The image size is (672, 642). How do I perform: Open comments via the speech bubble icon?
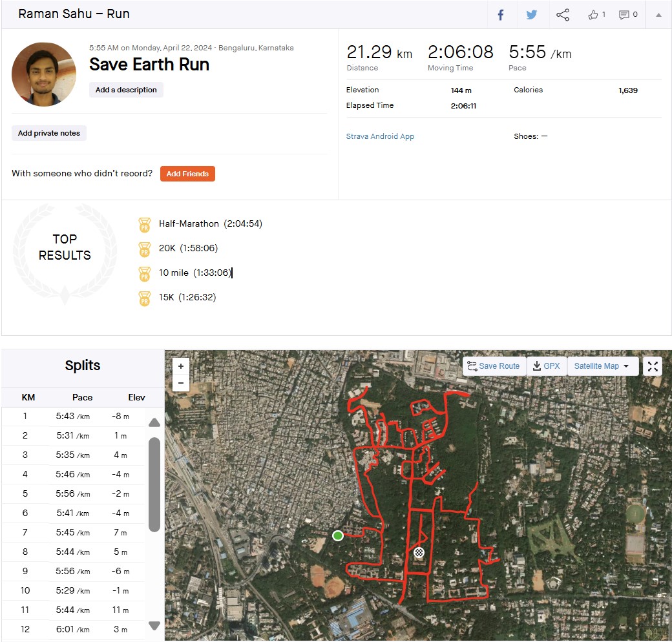624,15
